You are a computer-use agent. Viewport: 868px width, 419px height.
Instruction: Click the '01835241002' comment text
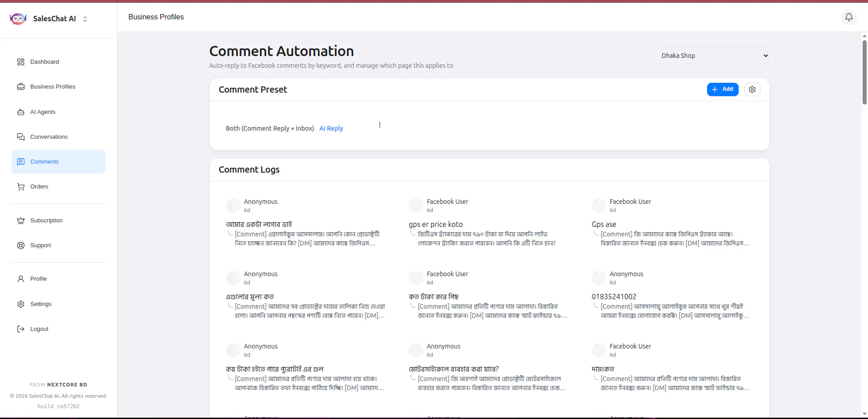pyautogui.click(x=614, y=297)
